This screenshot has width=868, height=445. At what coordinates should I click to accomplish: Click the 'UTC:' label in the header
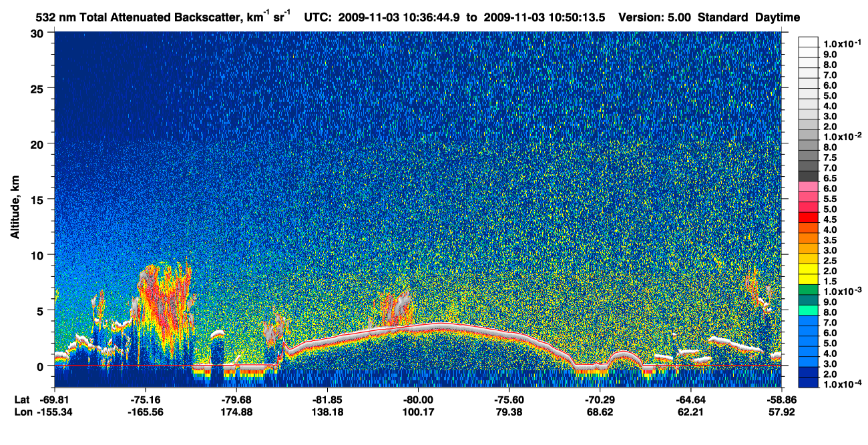[x=317, y=17]
